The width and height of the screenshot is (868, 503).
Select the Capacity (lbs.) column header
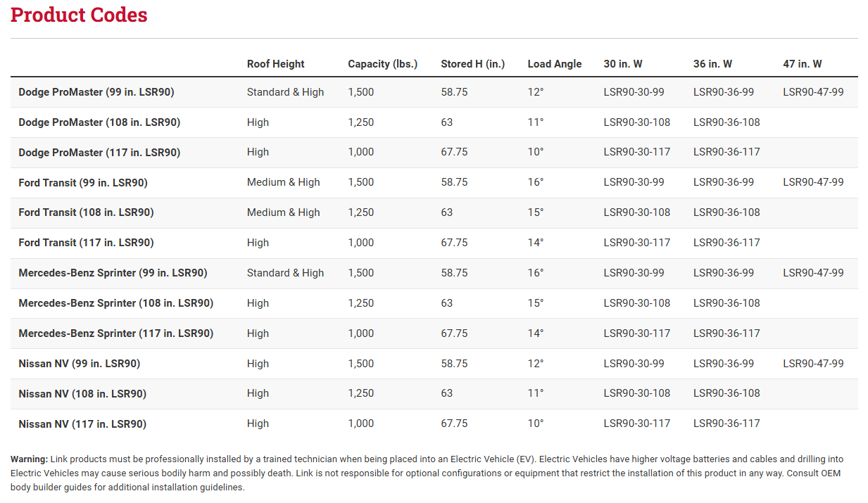coord(382,64)
